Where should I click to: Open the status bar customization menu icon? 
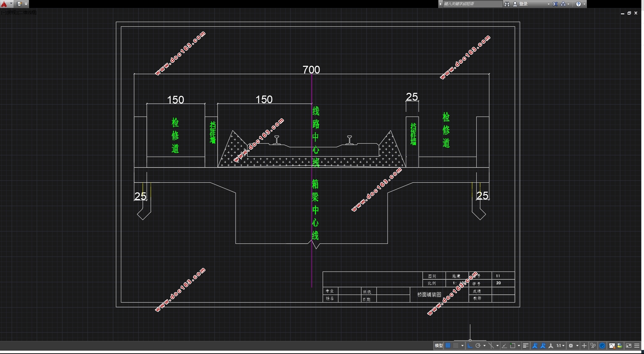(x=637, y=346)
